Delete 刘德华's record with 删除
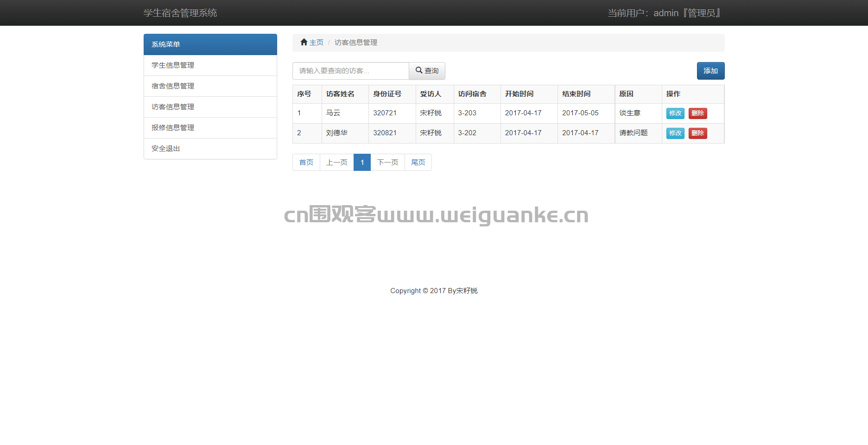This screenshot has height=445, width=868. click(x=697, y=133)
